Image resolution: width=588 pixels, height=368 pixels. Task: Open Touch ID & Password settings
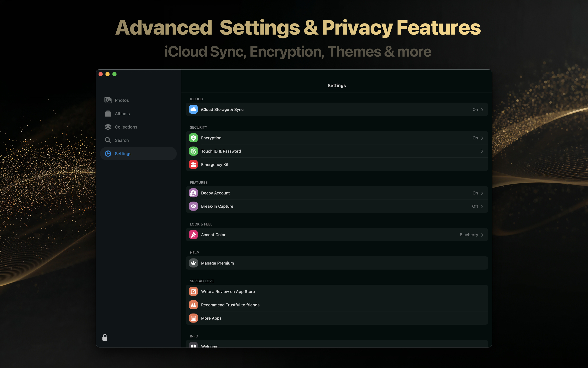[x=337, y=151]
